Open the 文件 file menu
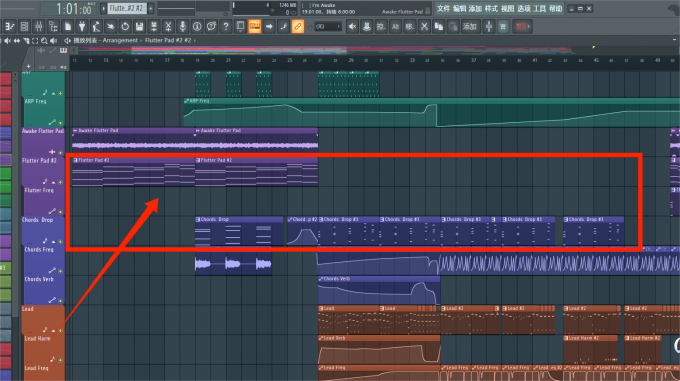This screenshot has height=381, width=680. point(443,8)
